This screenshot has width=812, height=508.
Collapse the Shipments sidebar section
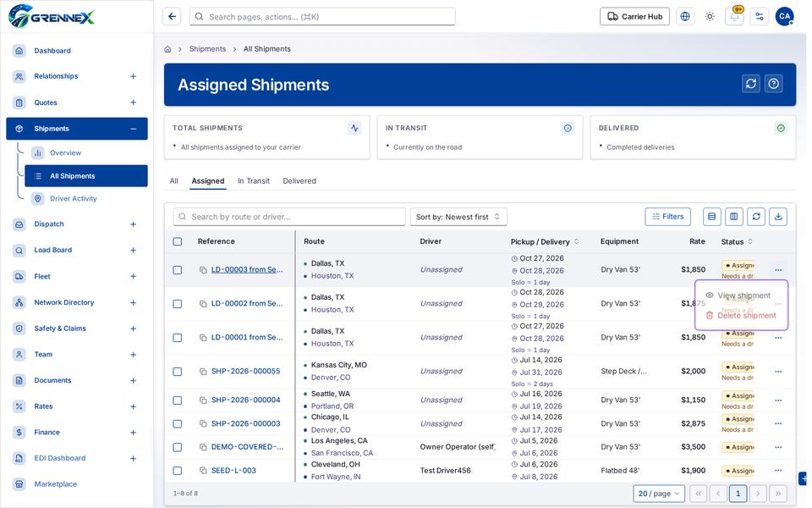coord(133,129)
